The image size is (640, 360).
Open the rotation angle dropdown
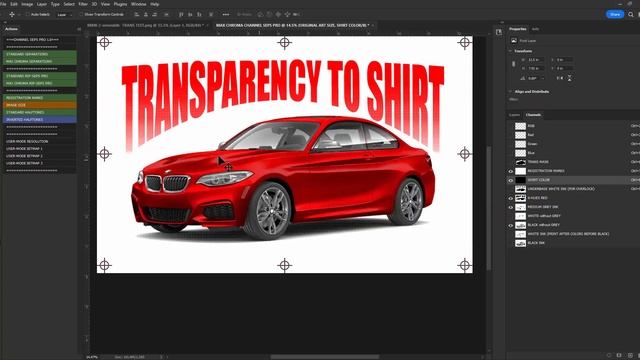[543, 78]
